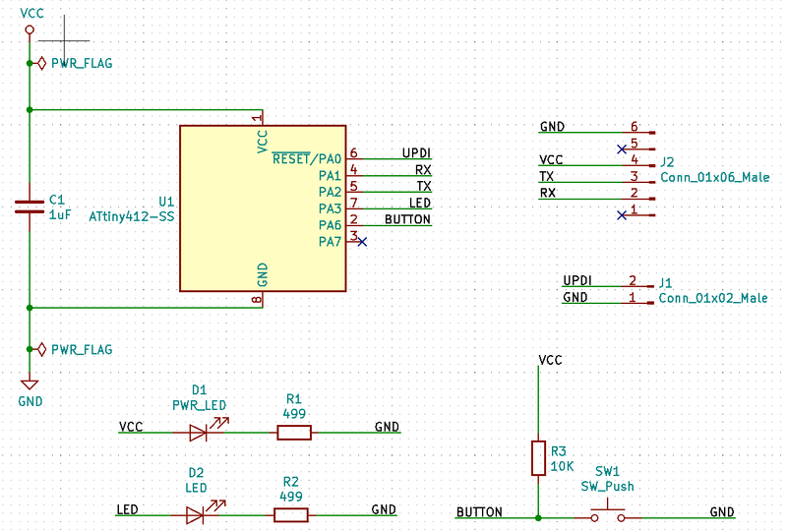
Task: Select the R3 10K pull-up resistor
Action: (538, 458)
